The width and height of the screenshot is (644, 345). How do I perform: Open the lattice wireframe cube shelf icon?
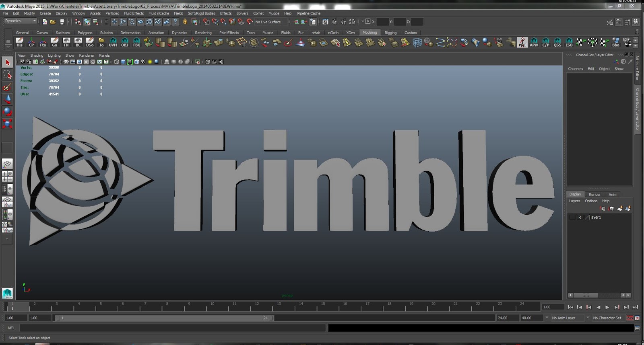coord(417,42)
